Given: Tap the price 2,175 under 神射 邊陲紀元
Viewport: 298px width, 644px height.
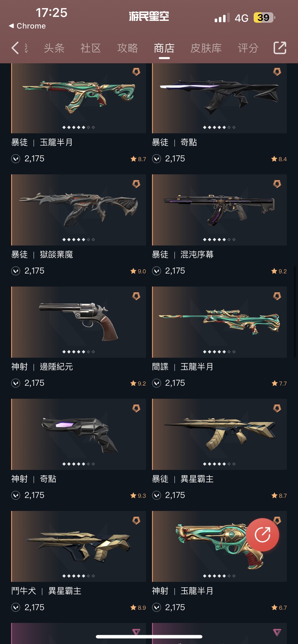Looking at the screenshot, I should tap(34, 383).
